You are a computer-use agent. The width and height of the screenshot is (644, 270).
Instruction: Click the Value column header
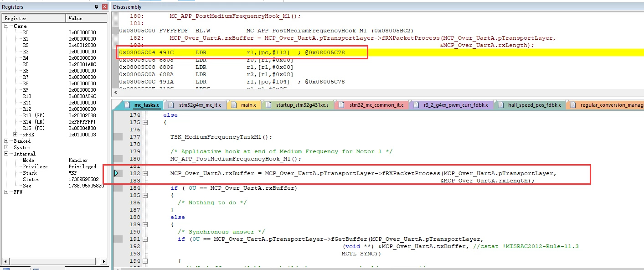tap(87, 18)
